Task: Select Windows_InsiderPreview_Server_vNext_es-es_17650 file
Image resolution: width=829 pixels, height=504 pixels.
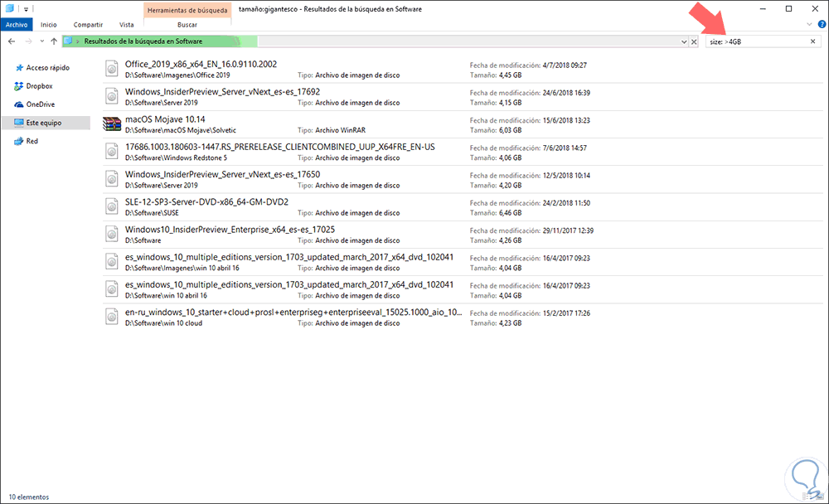Action: tap(222, 174)
